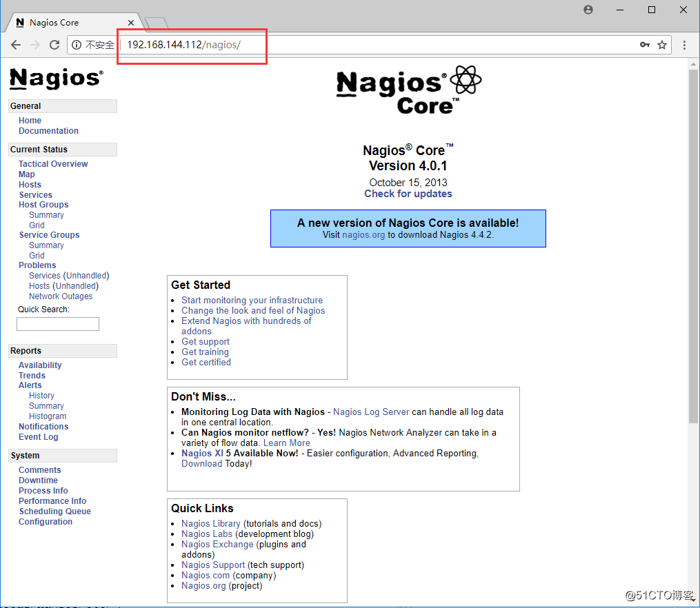Open Scheduling Queue

54,511
